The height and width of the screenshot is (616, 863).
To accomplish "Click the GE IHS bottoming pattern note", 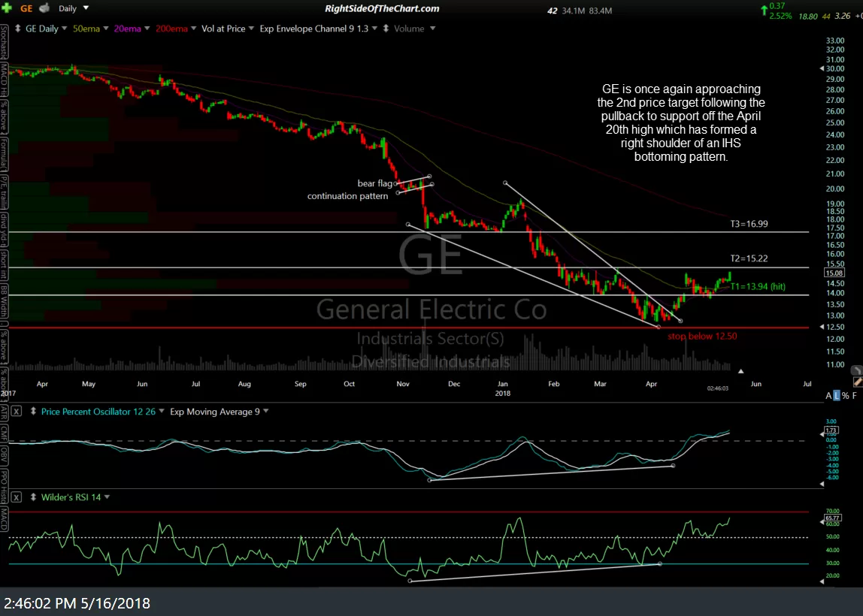I will pos(681,122).
